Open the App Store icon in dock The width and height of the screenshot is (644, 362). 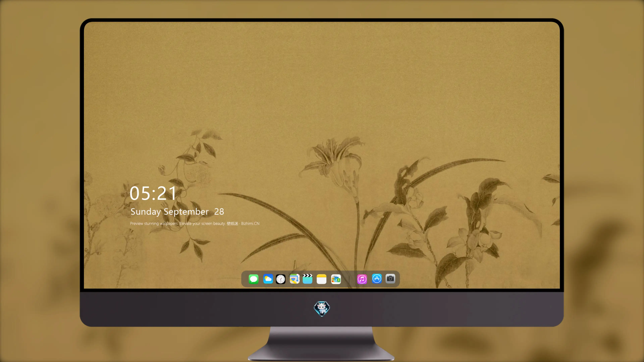click(377, 279)
